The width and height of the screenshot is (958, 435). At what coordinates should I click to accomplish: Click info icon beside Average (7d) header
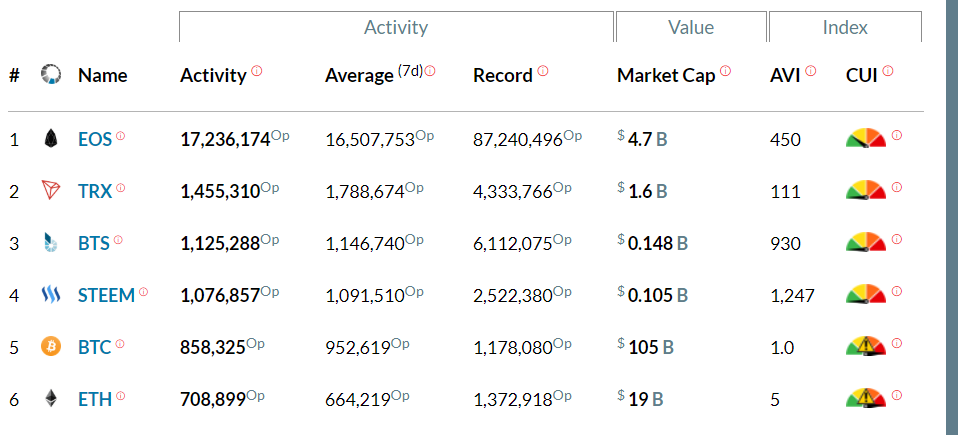click(430, 71)
